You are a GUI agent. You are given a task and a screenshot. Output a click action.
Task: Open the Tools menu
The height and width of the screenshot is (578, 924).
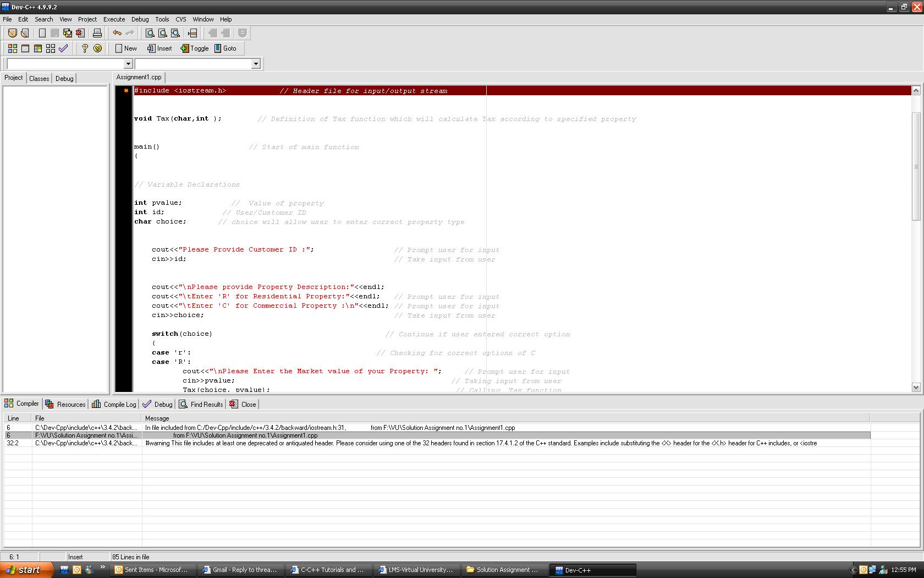click(162, 19)
